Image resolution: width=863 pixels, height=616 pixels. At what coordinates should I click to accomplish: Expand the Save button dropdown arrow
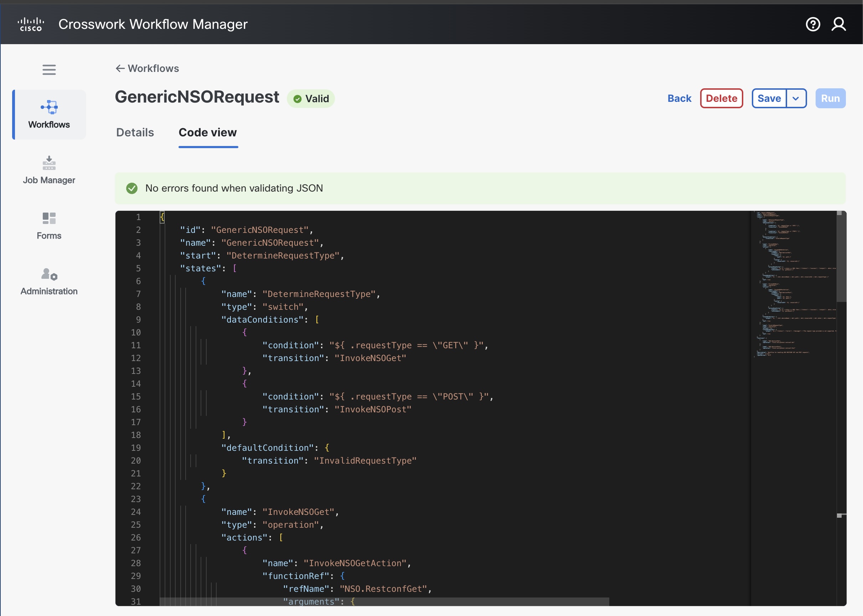point(796,99)
